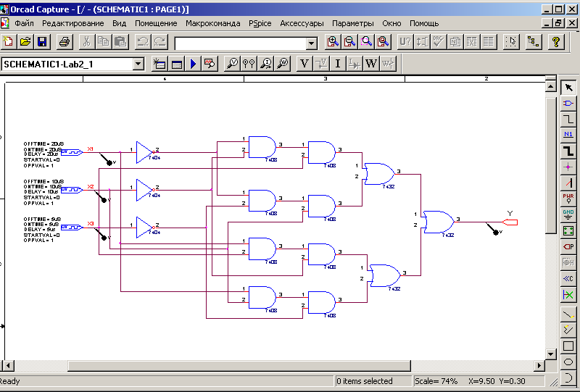Screen dimensions: 580x392
Task: Zoom to area with the magnifier icon
Action: coord(367,42)
